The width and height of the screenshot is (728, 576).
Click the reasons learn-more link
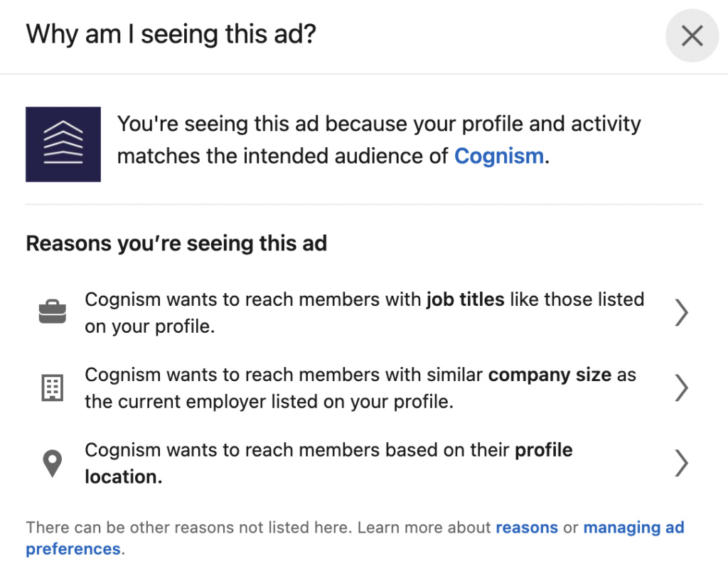(x=527, y=527)
